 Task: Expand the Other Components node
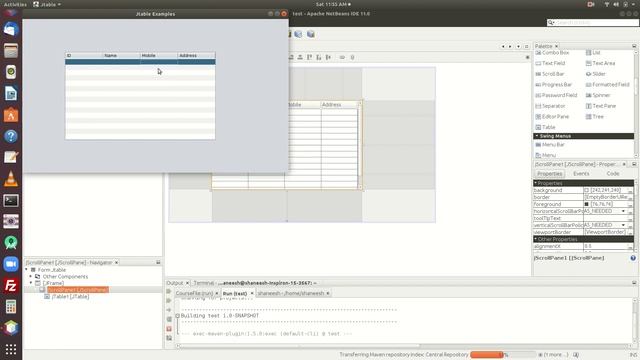click(x=31, y=276)
